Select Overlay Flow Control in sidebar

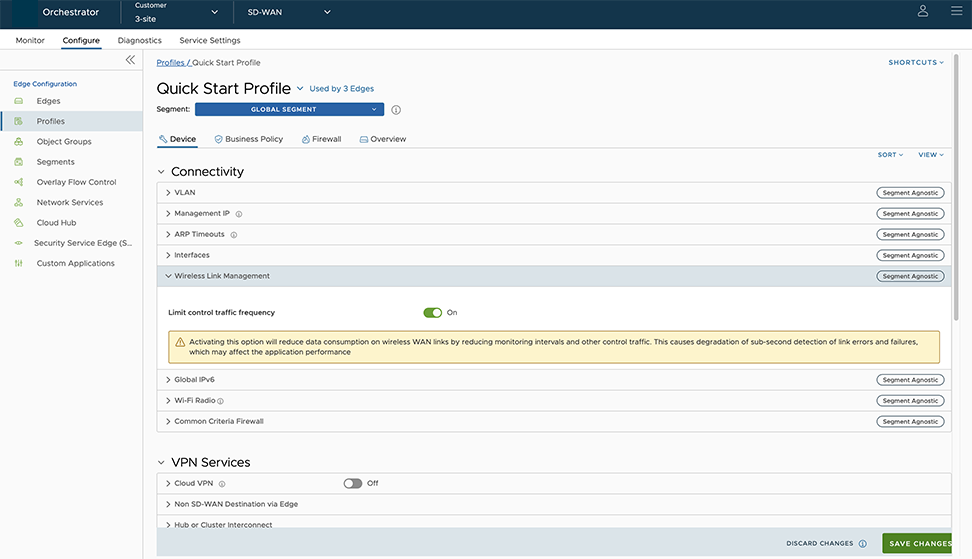pyautogui.click(x=76, y=182)
